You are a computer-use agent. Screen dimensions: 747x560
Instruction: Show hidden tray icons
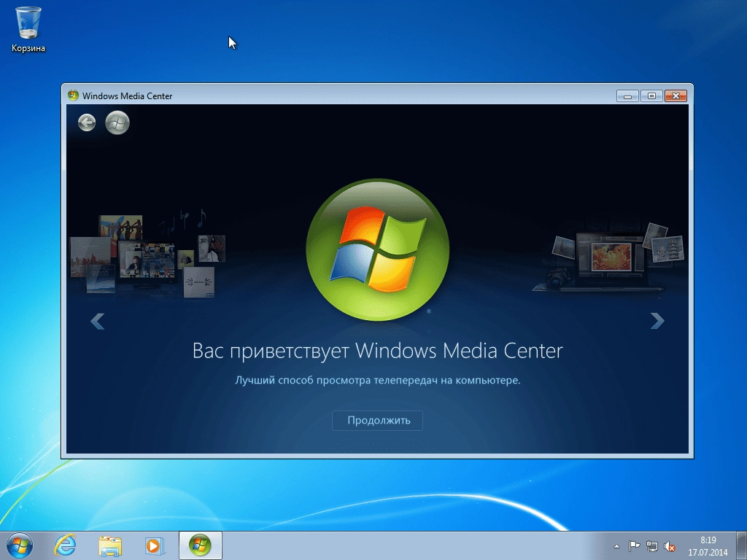[x=616, y=547]
